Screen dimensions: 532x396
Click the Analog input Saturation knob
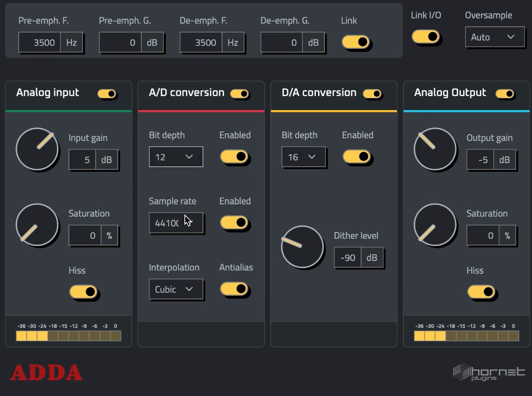(37, 225)
